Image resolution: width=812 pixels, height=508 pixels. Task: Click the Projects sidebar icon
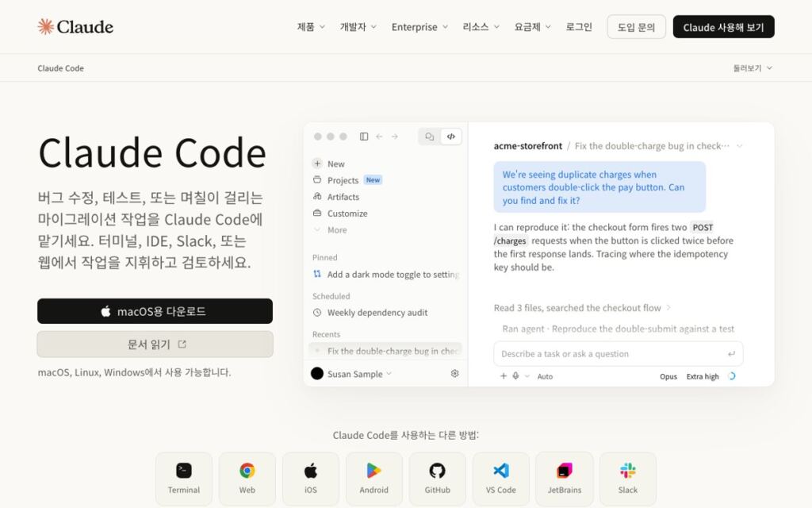coord(317,180)
